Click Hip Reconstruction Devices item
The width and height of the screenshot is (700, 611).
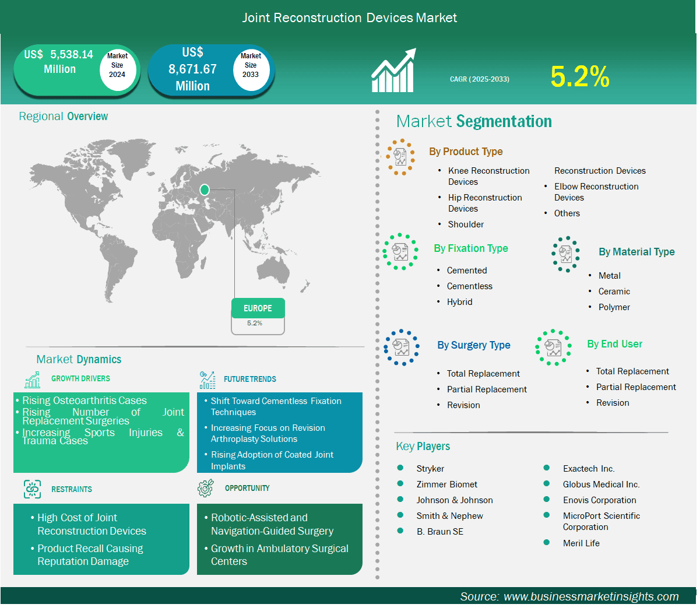[x=485, y=203]
